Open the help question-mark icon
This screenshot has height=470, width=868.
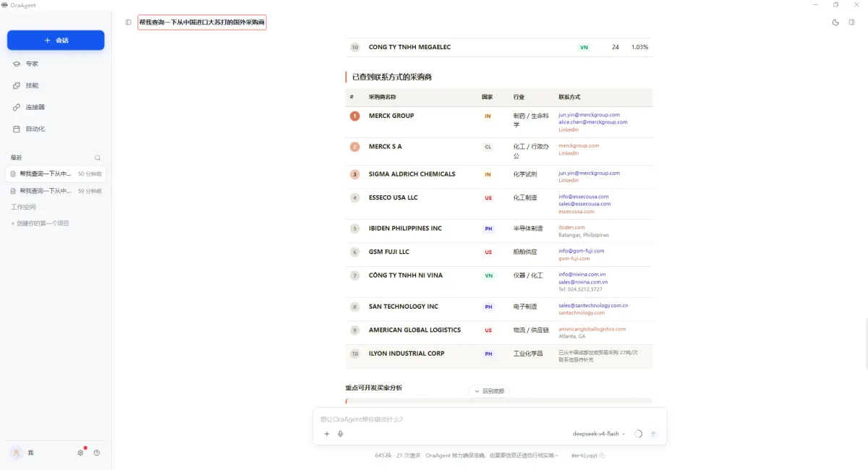97,453
